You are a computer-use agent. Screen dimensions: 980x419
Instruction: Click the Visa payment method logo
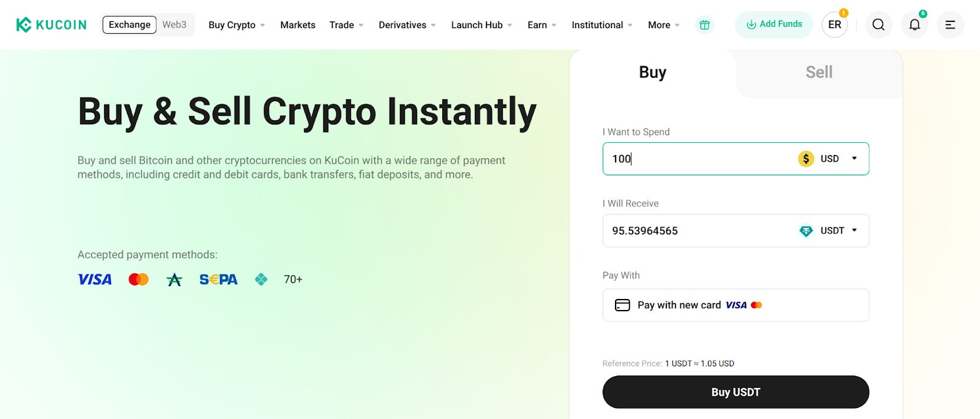(94, 279)
